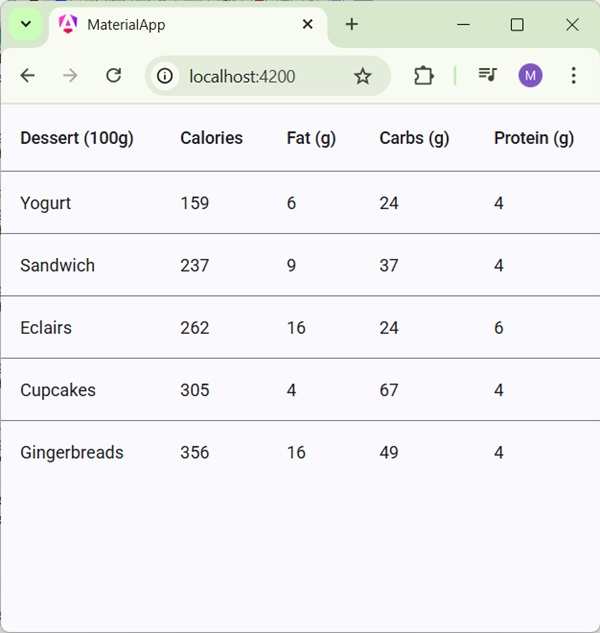Viewport: 600px width, 633px height.
Task: Click the Dessert (100g) column header
Action: 77,138
